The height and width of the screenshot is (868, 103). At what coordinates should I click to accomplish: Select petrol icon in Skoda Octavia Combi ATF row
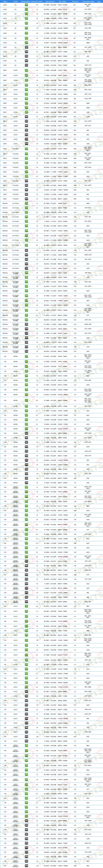click(26, 315)
